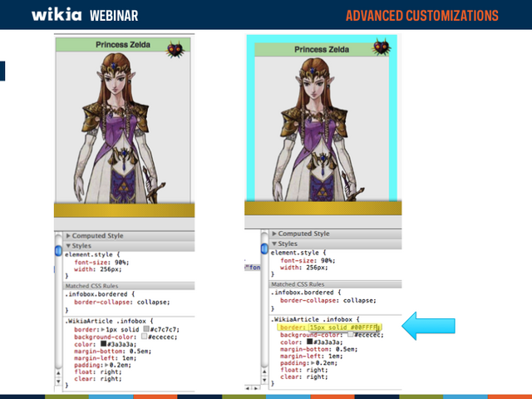
Task: Click the right panel's blue scrollbar thumb
Action: point(264,249)
